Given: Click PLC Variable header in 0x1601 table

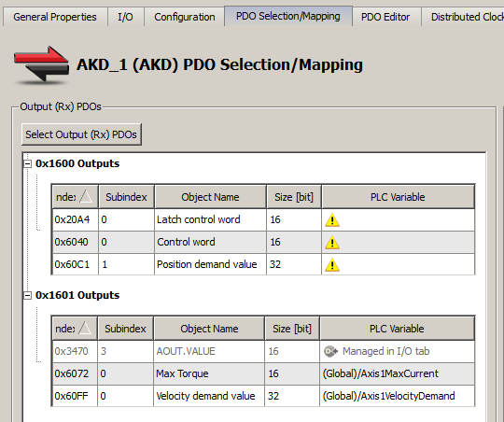Looking at the screenshot, I should (397, 329).
